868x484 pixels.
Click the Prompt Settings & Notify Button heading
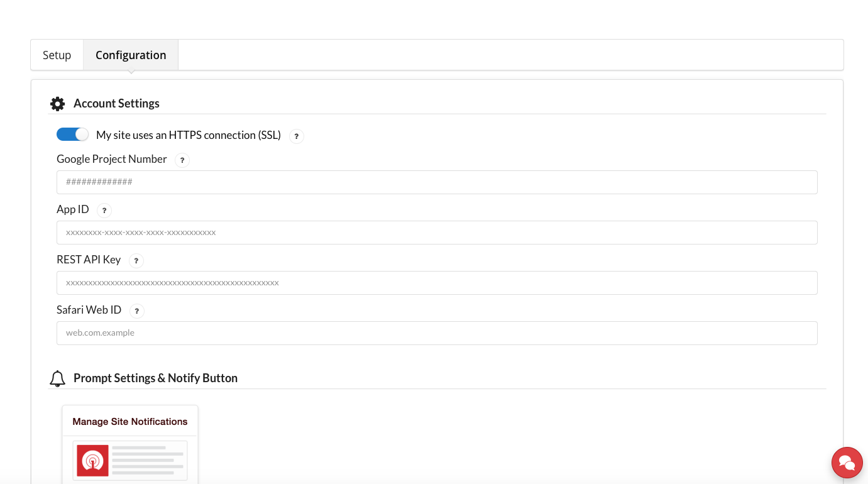[155, 378]
